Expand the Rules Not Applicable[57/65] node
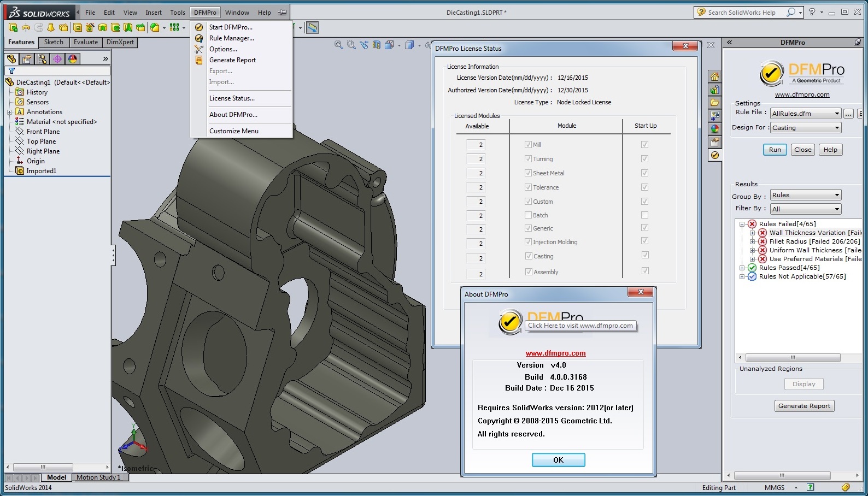Image resolution: width=868 pixels, height=496 pixels. coord(742,276)
